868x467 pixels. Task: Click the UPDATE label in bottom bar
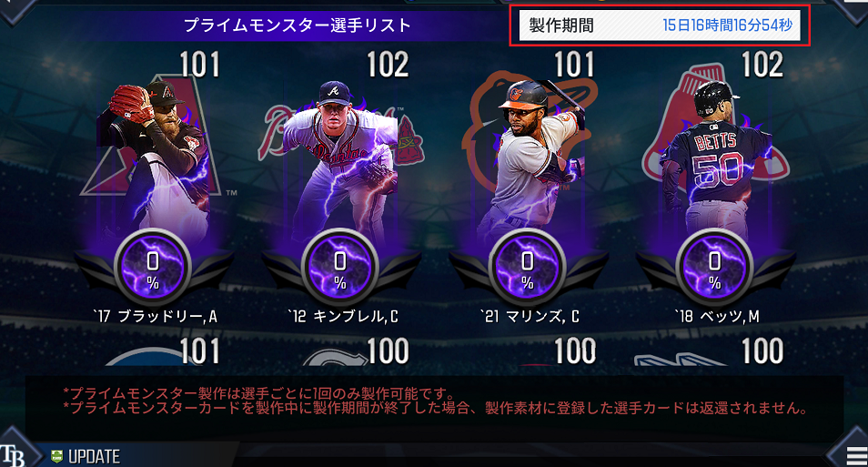(94, 457)
